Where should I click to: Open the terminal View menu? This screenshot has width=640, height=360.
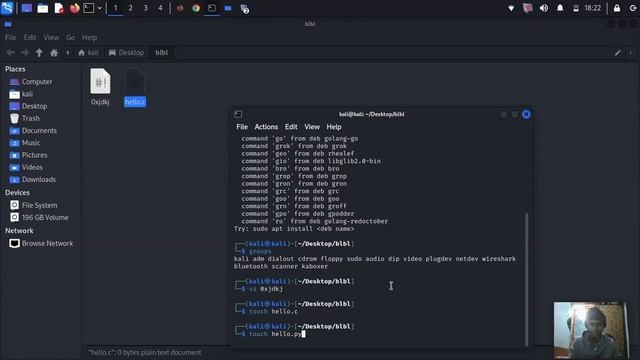pos(312,127)
